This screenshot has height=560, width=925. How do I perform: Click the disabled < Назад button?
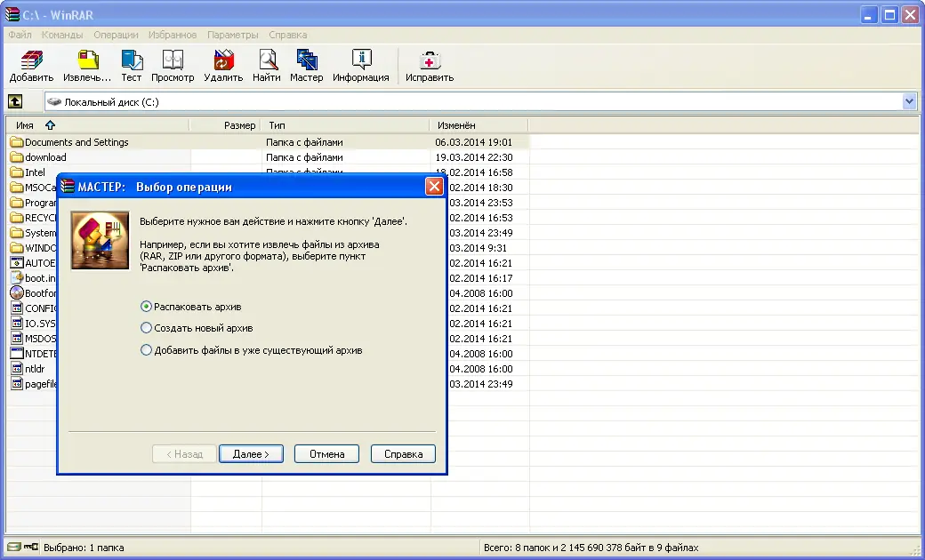(185, 454)
